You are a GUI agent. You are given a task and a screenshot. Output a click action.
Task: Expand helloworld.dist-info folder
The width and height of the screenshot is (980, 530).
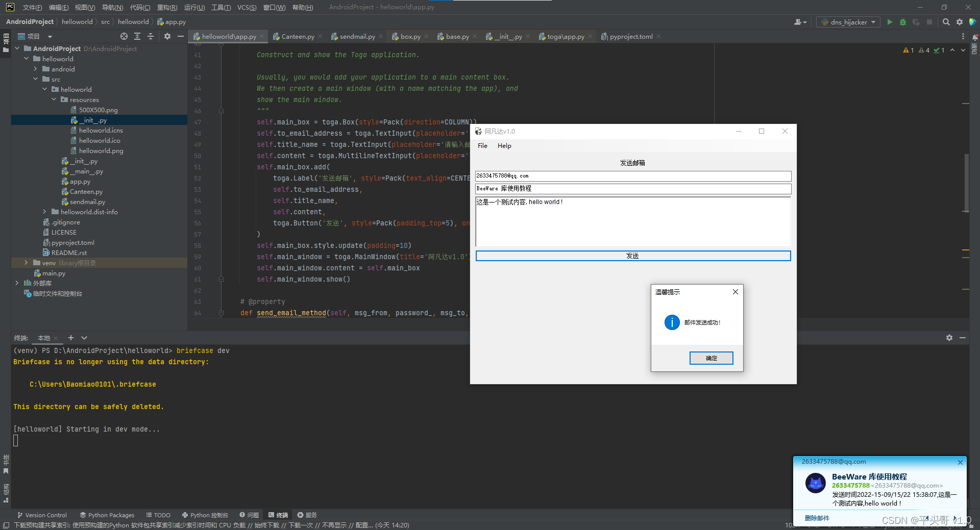point(44,212)
